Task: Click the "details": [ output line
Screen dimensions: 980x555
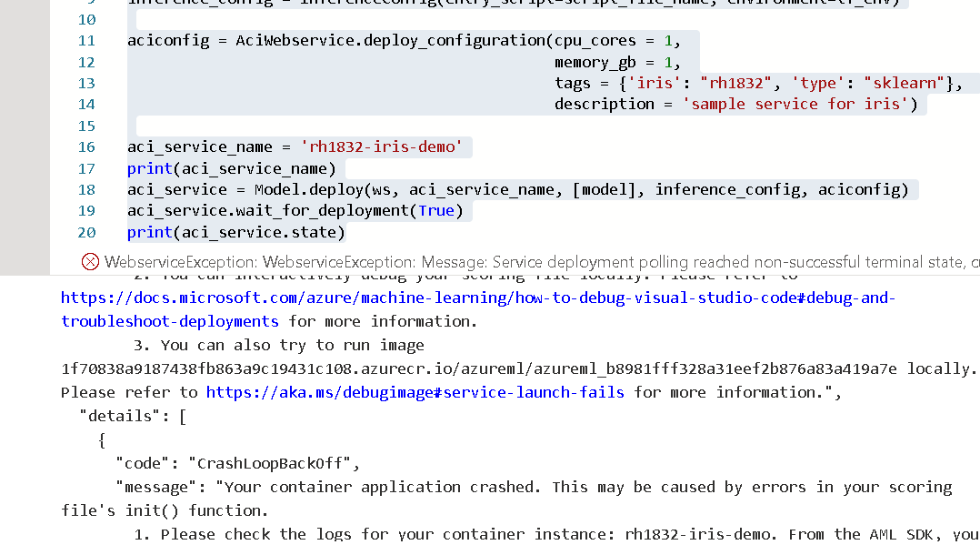Action: tap(133, 416)
